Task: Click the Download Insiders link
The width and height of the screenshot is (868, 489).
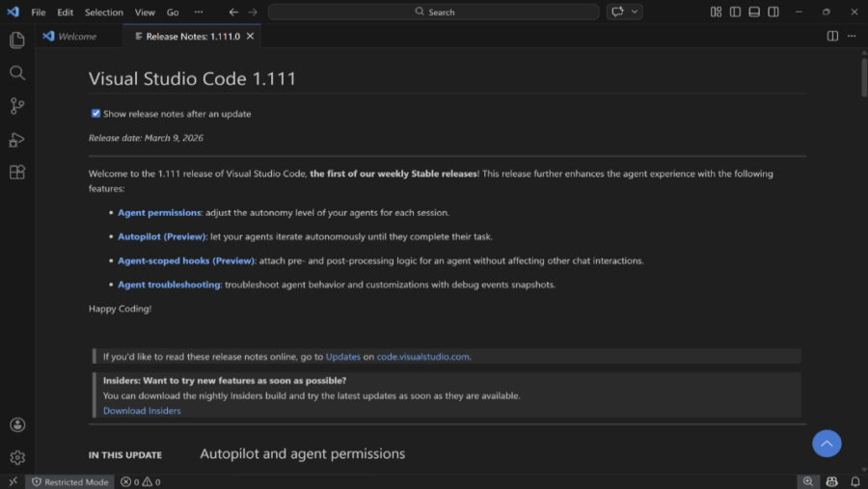Action: pos(142,410)
